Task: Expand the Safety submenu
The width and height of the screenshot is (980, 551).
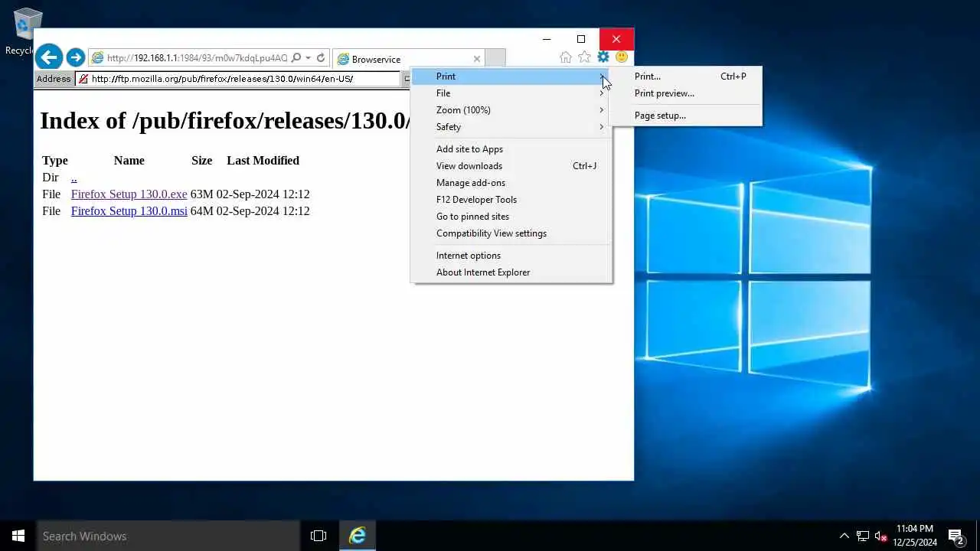Action: point(511,127)
